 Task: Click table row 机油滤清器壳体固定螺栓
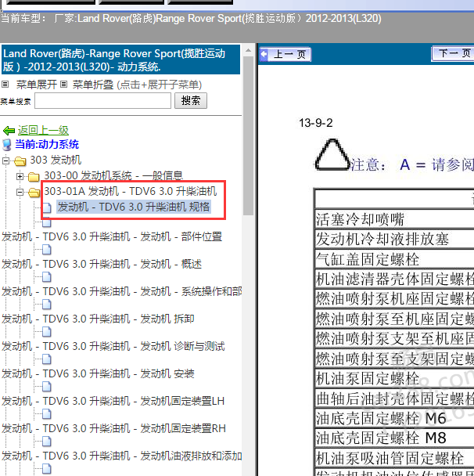pyautogui.click(x=394, y=279)
